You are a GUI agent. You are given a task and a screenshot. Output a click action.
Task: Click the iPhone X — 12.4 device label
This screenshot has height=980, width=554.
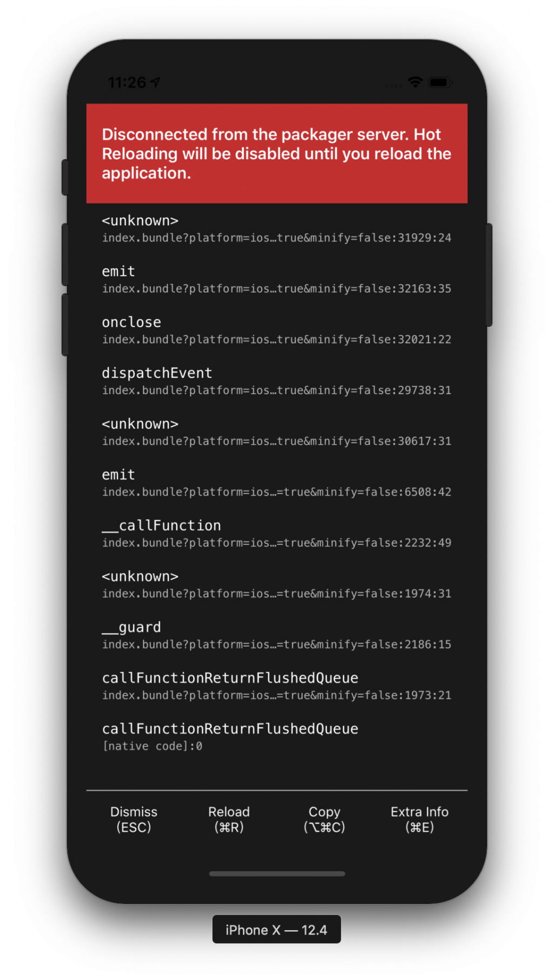pyautogui.click(x=276, y=930)
